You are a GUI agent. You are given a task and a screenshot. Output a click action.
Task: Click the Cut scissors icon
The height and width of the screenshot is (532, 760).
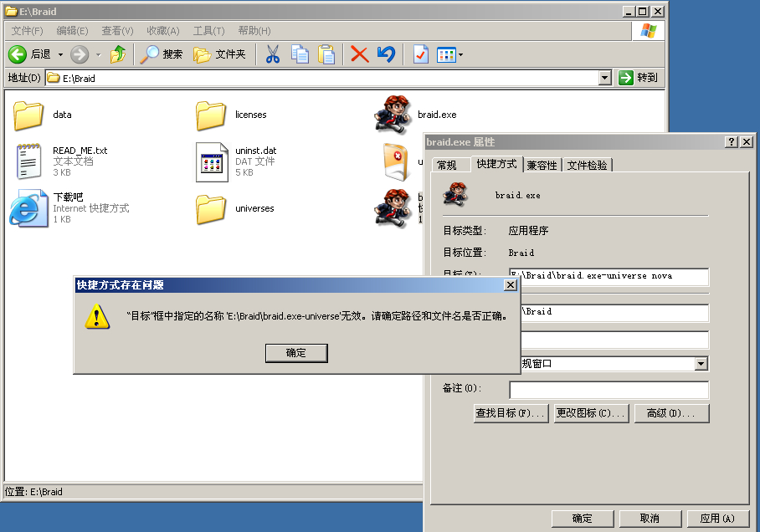[273, 54]
